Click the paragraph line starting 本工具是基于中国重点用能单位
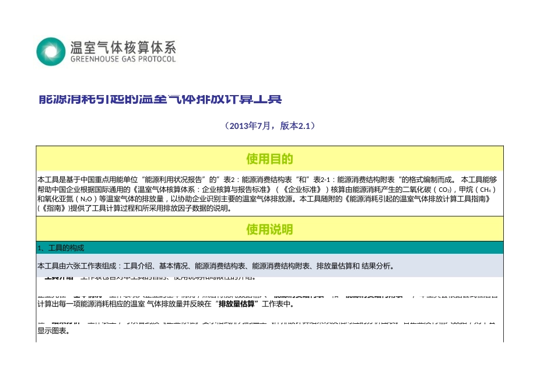The width and height of the screenshot is (554, 392). point(267,180)
